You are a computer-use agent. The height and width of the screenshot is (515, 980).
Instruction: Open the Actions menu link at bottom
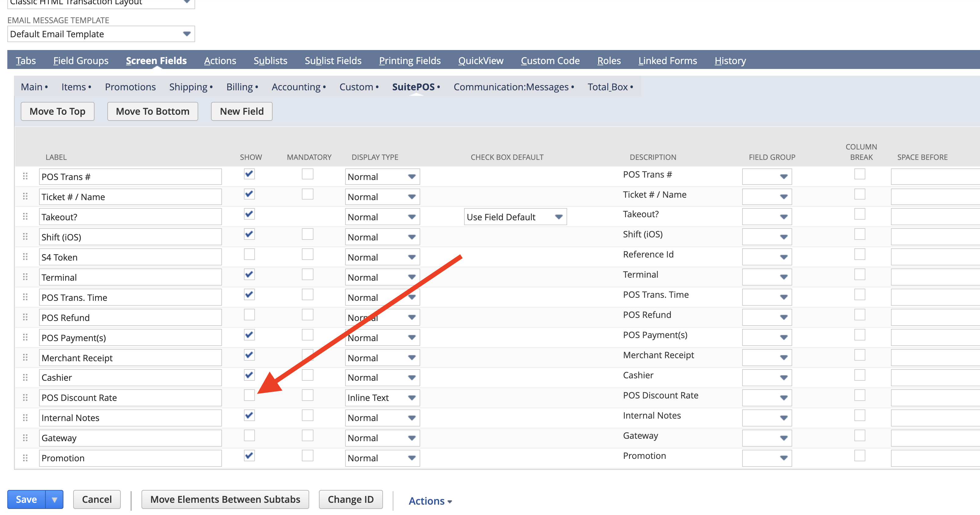(x=430, y=501)
